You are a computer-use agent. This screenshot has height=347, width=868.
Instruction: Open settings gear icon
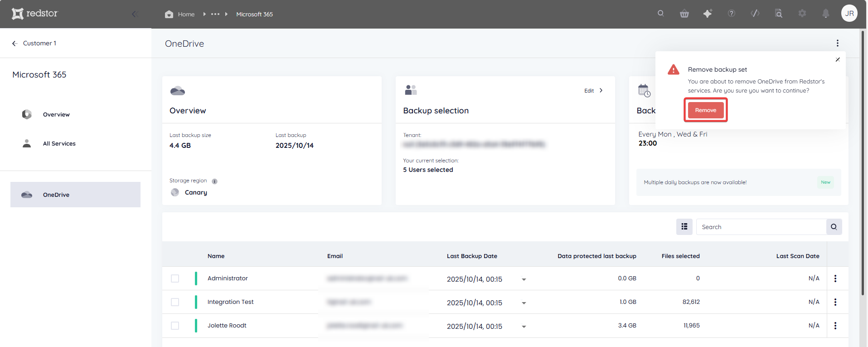[802, 14]
